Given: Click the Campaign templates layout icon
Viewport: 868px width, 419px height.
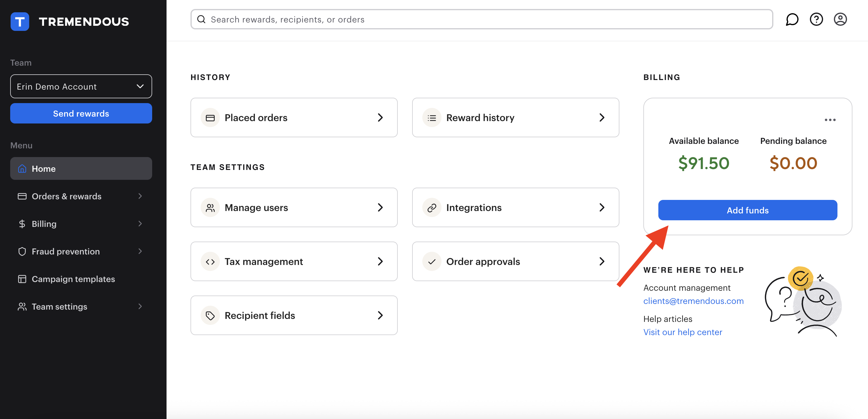Looking at the screenshot, I should [x=22, y=279].
